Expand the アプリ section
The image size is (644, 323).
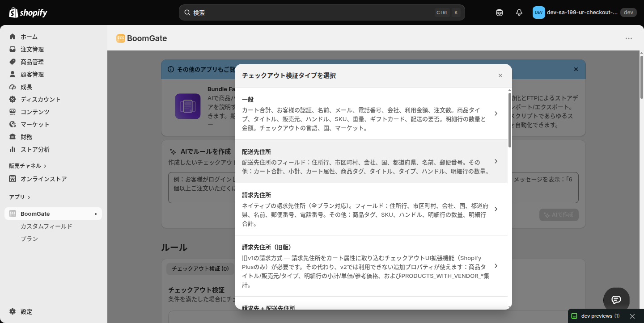point(20,197)
